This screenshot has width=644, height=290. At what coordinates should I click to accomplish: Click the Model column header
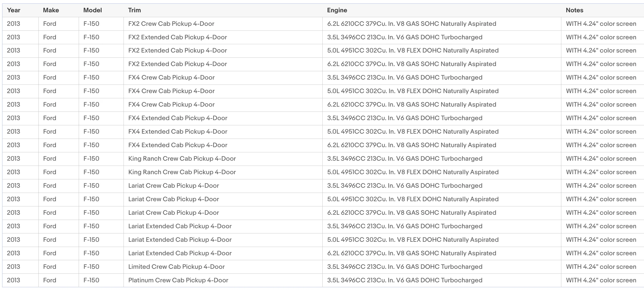coord(92,10)
